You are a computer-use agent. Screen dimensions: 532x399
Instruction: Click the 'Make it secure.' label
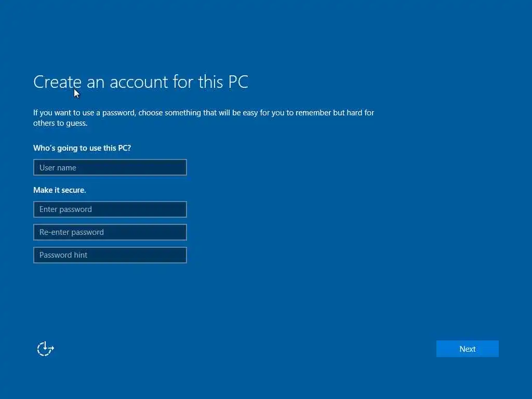pos(60,190)
